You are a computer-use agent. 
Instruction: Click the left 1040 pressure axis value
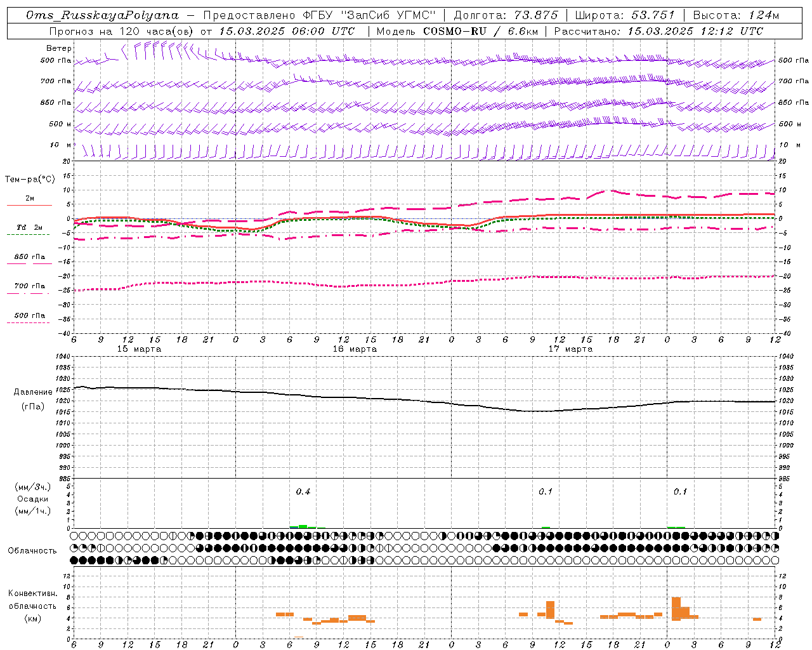coord(63,357)
